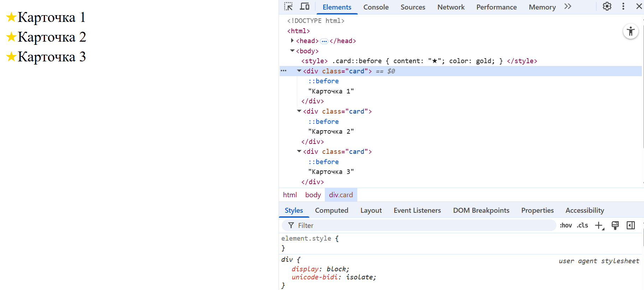Open the Properties sub-tab
The width and height of the screenshot is (644, 290).
coord(537,211)
